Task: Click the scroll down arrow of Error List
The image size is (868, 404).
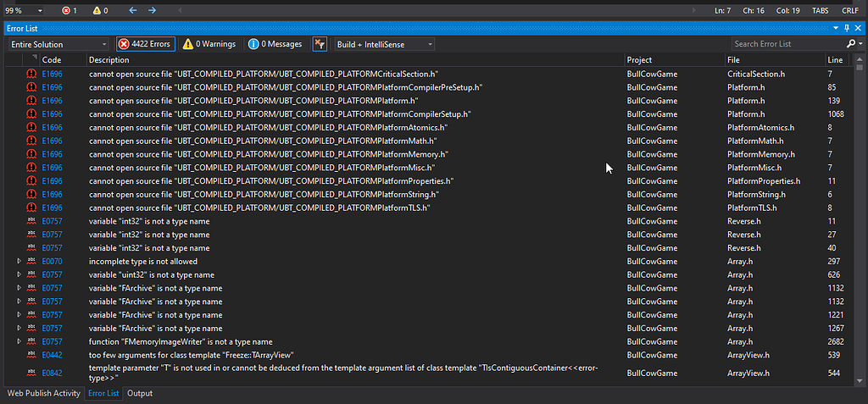Action: tap(860, 381)
